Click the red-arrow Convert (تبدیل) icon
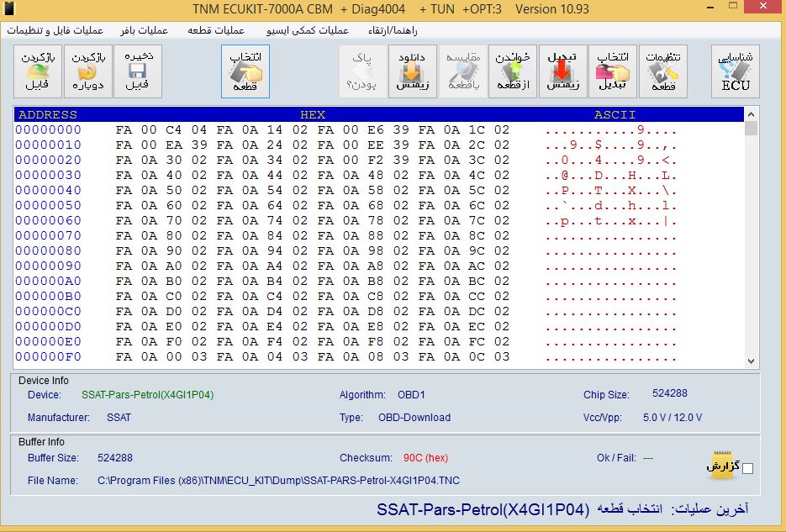786x532 pixels. (562, 71)
